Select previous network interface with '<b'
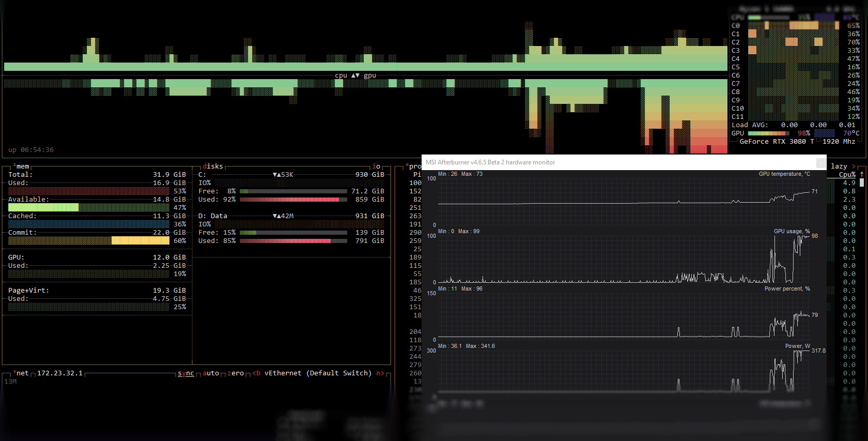Image resolution: width=868 pixels, height=441 pixels. (x=256, y=373)
